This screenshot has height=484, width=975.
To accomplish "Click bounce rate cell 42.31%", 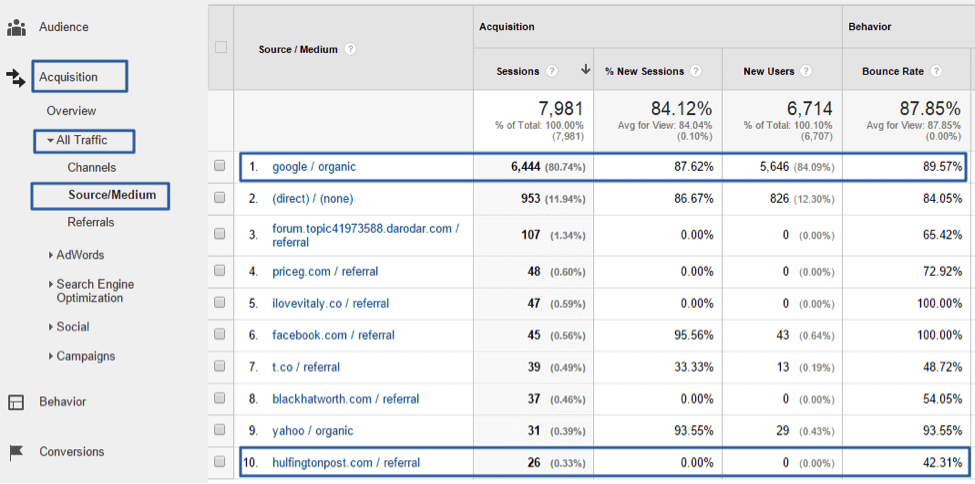I will [942, 462].
